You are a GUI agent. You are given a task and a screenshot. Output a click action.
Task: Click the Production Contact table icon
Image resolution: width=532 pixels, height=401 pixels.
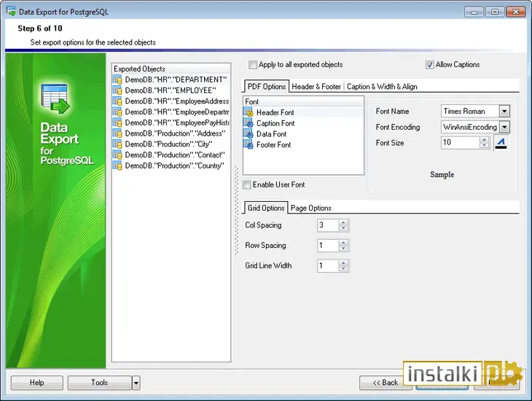117,155
